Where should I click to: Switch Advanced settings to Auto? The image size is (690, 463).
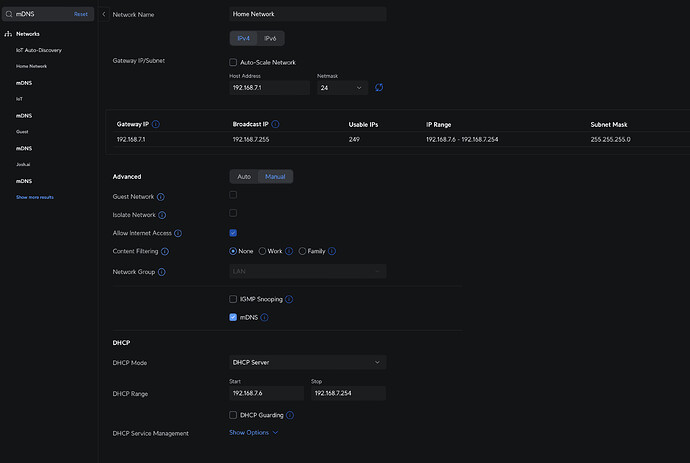point(244,176)
